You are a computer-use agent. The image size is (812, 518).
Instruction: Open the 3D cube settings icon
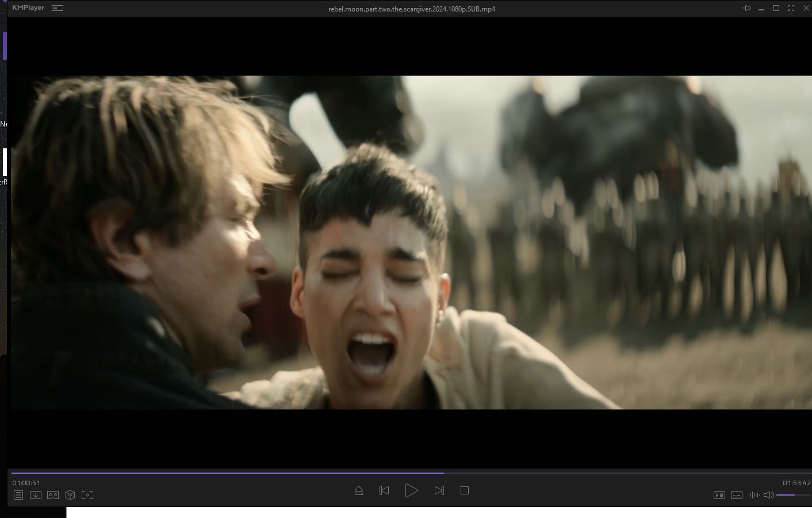(70, 495)
